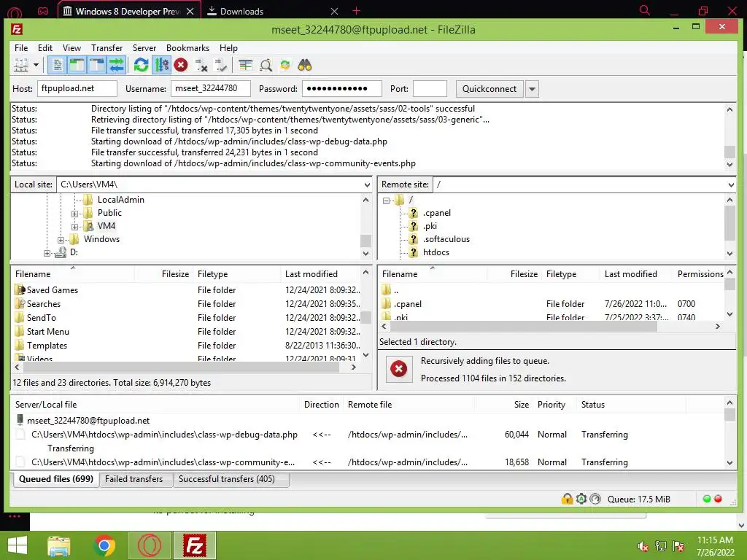747x560 pixels.
Task: Click the Host input field
Action: point(77,88)
